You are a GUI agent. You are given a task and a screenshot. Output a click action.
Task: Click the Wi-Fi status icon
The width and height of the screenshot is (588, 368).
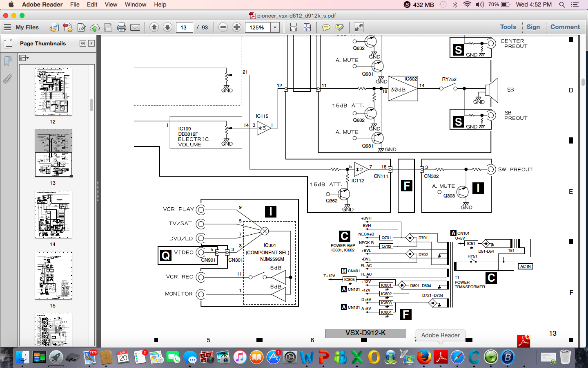coord(467,4)
